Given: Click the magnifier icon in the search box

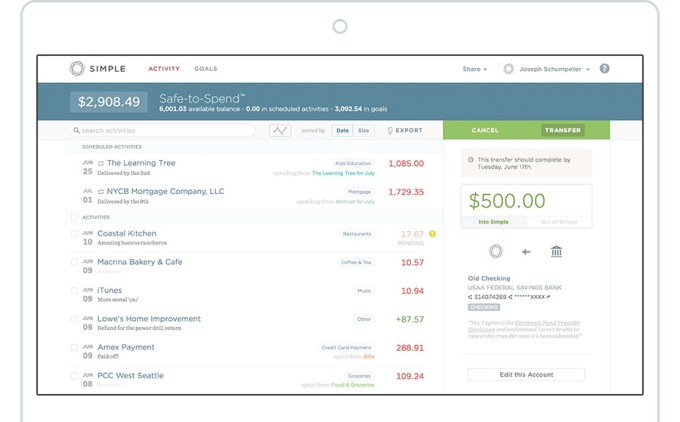Looking at the screenshot, I should pos(76,130).
